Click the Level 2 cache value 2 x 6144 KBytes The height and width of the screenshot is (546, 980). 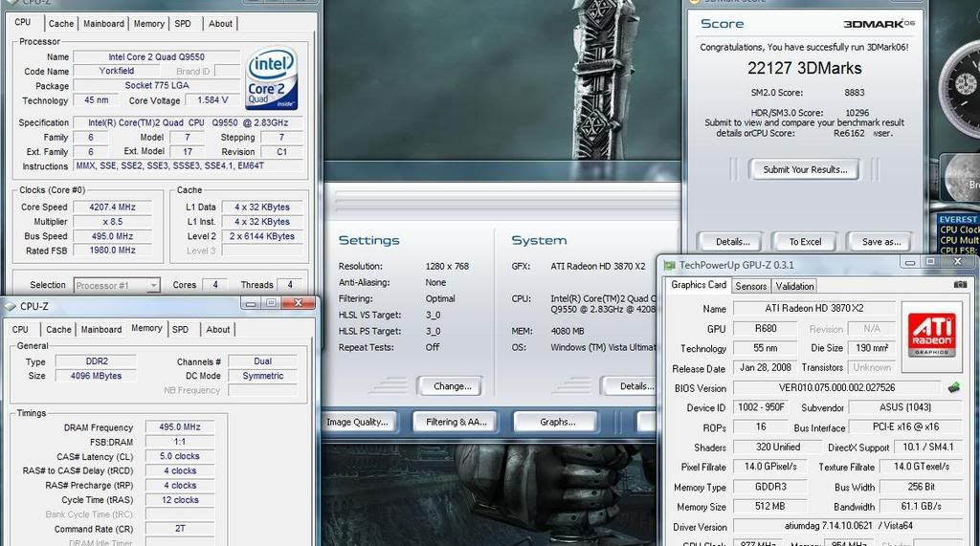coord(262,236)
